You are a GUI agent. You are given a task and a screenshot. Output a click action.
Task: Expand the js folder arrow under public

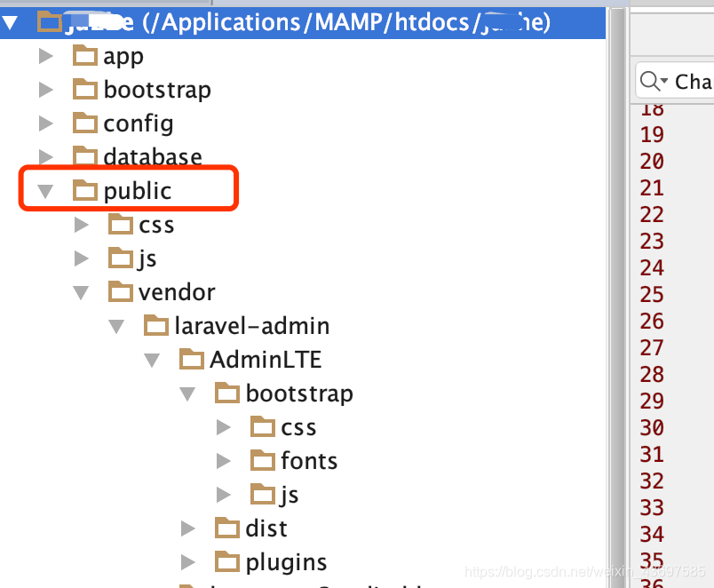[81, 258]
